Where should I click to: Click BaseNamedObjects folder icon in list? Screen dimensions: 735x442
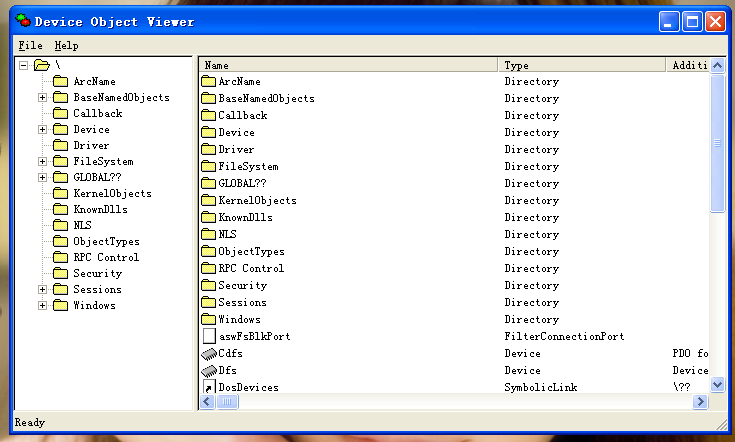coord(209,98)
